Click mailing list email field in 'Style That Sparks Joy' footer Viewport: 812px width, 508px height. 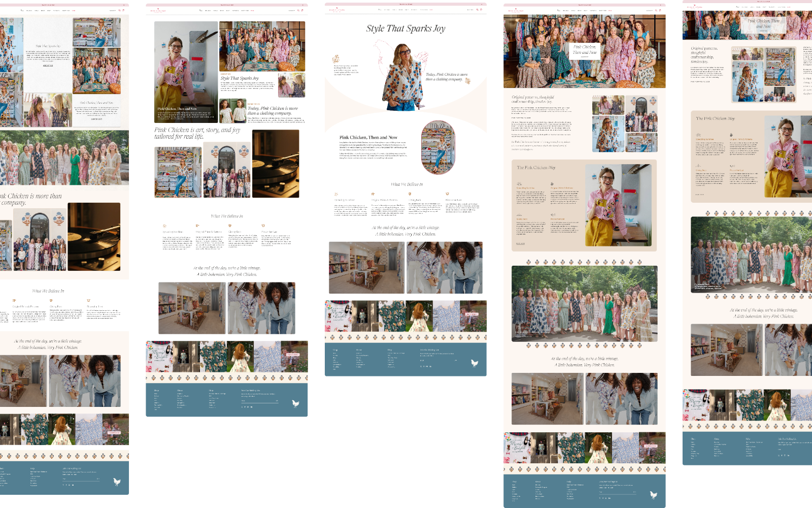[x=438, y=360]
